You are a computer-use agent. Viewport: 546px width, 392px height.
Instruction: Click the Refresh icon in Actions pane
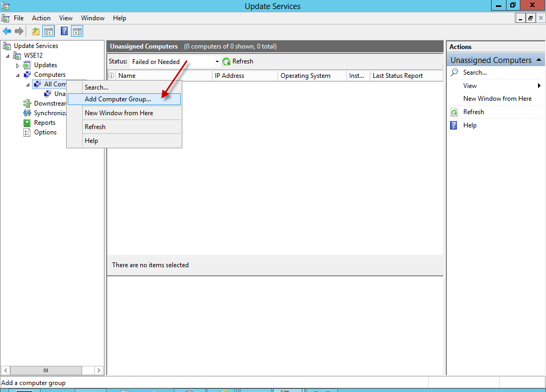coord(454,112)
